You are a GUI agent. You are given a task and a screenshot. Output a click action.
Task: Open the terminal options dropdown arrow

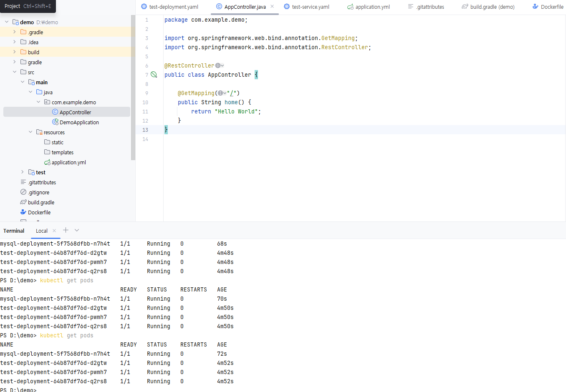point(77,230)
